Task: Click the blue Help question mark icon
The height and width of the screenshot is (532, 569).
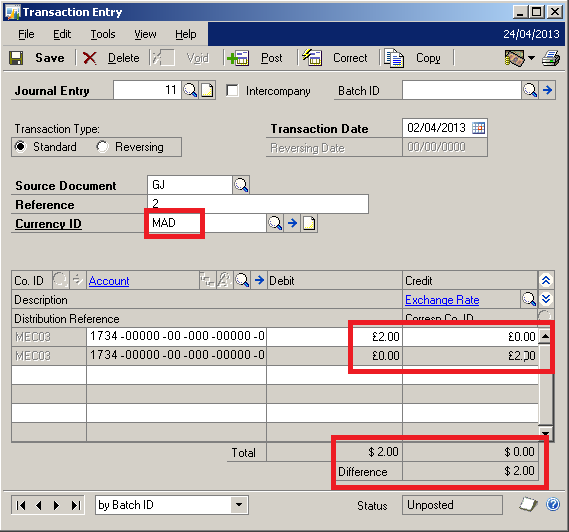Action: click(x=553, y=504)
